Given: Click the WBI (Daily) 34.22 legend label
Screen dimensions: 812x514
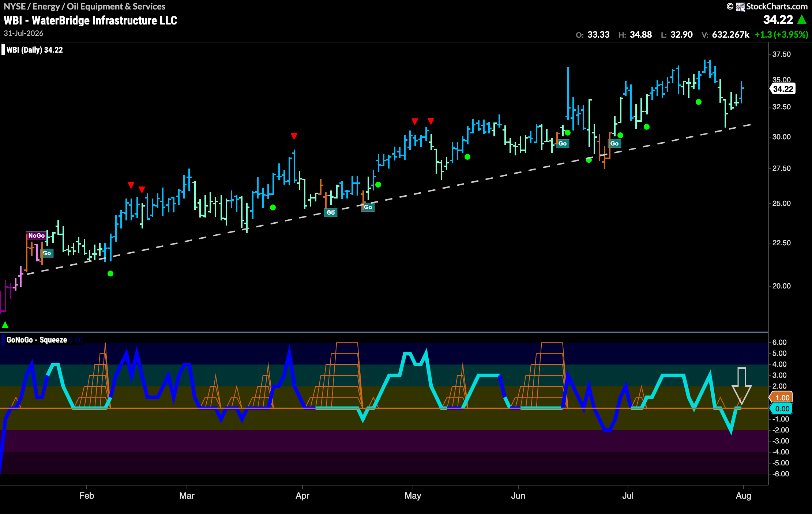Looking at the screenshot, I should (x=35, y=50).
